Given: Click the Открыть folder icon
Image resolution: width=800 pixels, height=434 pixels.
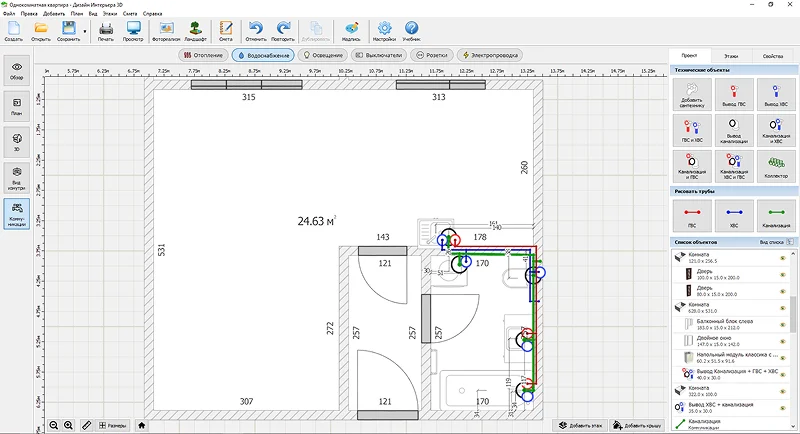Looking at the screenshot, I should 41,31.
